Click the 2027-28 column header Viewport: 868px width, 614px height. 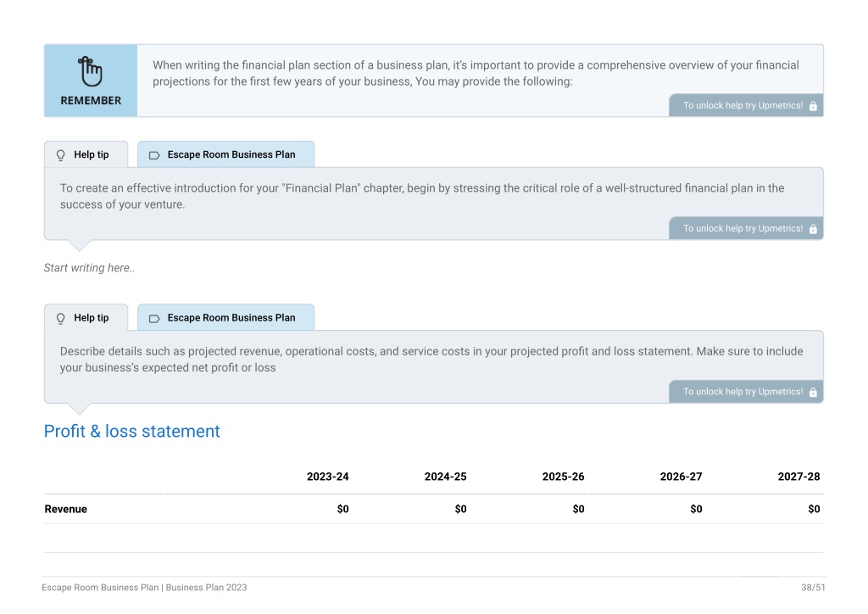click(798, 477)
